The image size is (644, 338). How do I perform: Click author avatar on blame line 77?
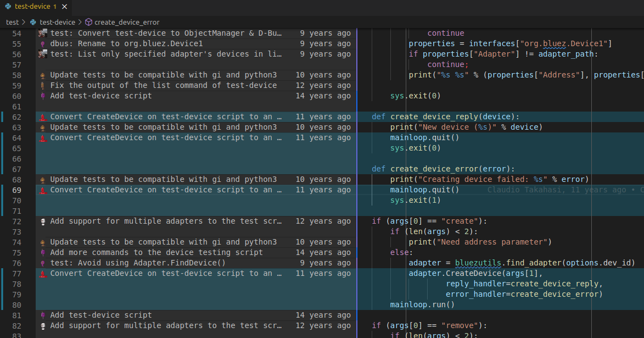pyautogui.click(x=43, y=274)
